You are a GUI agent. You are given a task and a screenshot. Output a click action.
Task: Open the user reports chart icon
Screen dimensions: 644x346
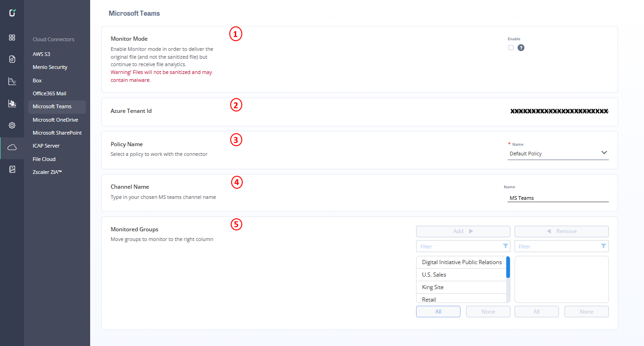point(12,103)
